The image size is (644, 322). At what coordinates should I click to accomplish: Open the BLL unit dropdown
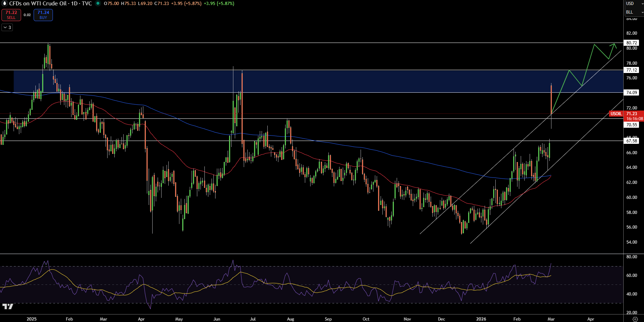[634, 12]
